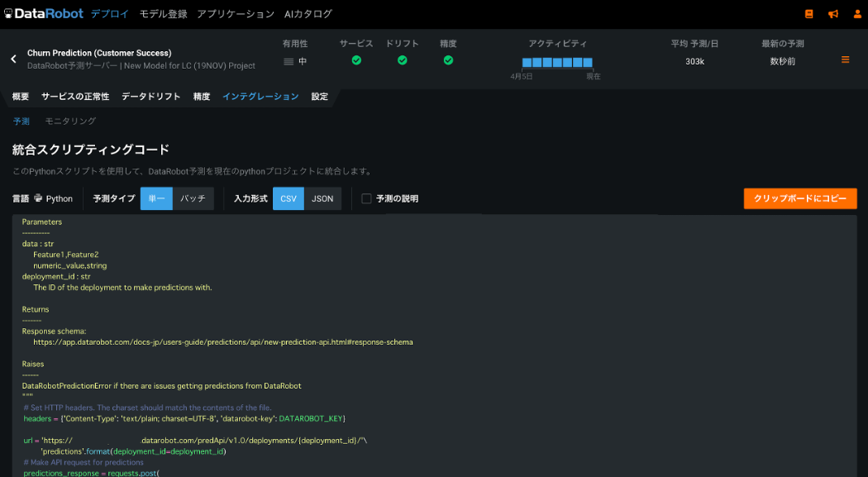Click the 'deployment_id : str' line

(56, 276)
